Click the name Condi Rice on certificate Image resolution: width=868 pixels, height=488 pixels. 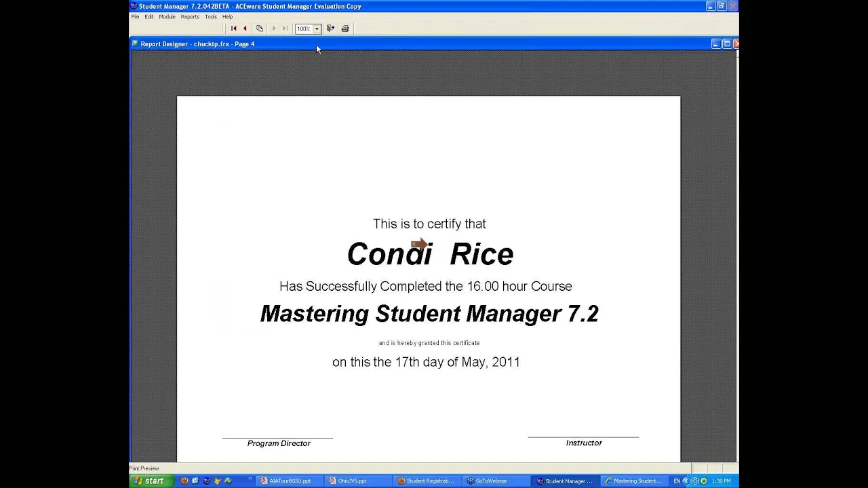tap(430, 254)
